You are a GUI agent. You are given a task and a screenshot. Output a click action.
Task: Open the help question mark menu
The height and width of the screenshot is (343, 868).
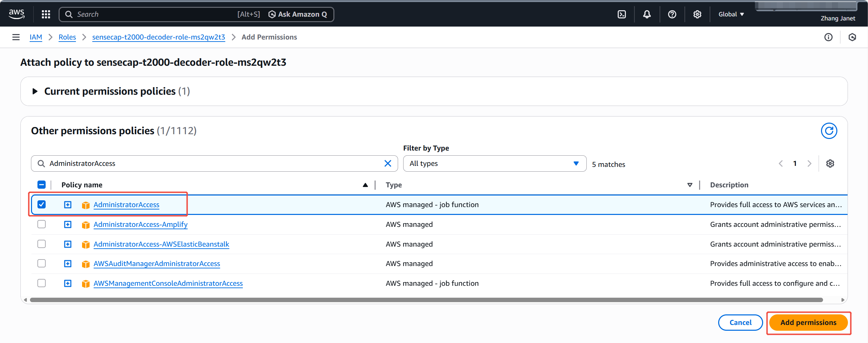[x=672, y=14]
